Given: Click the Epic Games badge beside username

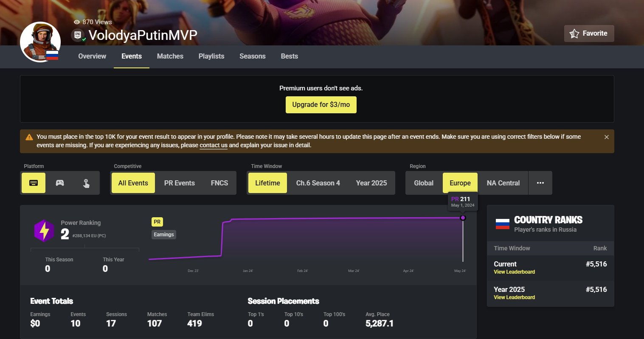Looking at the screenshot, I should (78, 35).
